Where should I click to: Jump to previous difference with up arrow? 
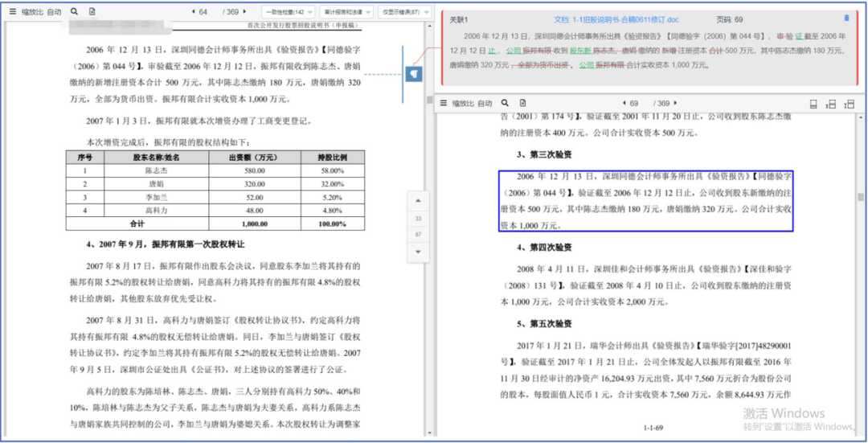click(418, 200)
